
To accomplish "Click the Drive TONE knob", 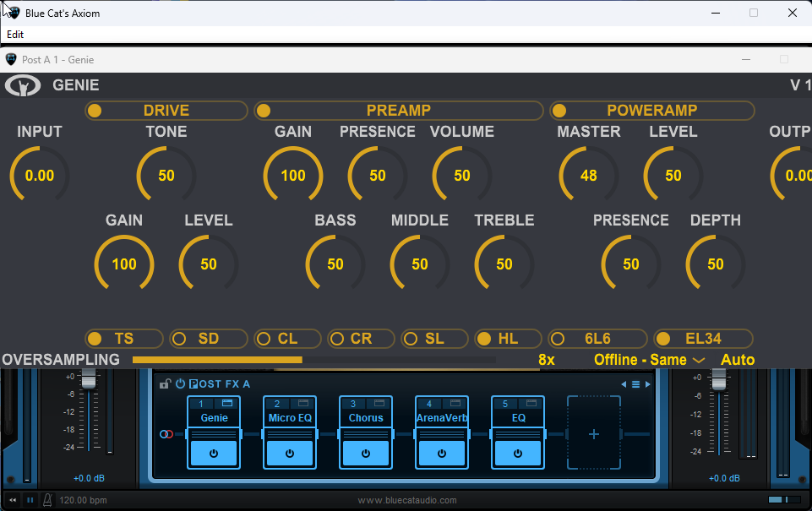I will 166,176.
